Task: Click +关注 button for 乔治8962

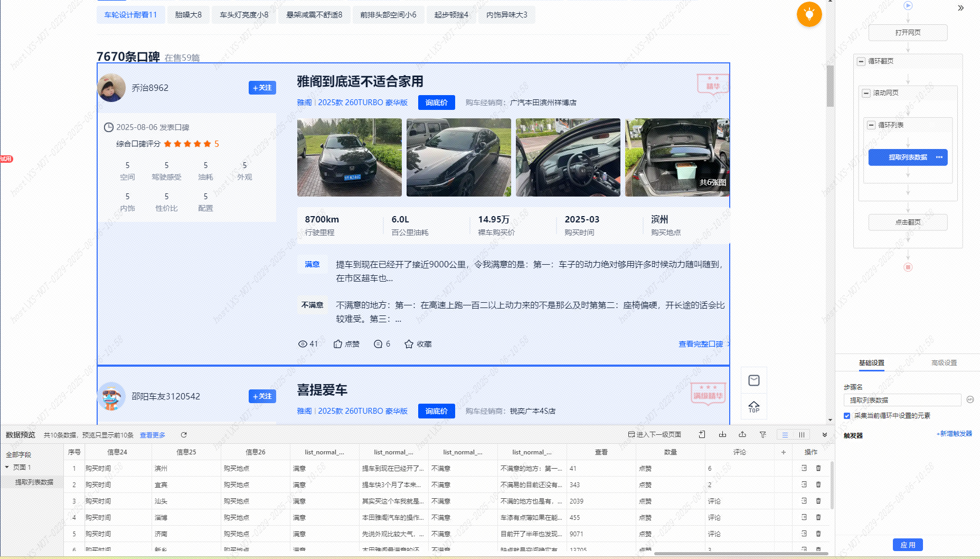Action: (262, 88)
